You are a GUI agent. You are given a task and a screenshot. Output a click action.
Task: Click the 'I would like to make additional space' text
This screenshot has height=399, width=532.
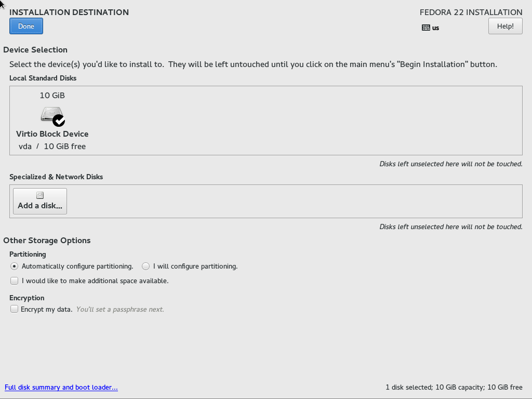click(81, 281)
